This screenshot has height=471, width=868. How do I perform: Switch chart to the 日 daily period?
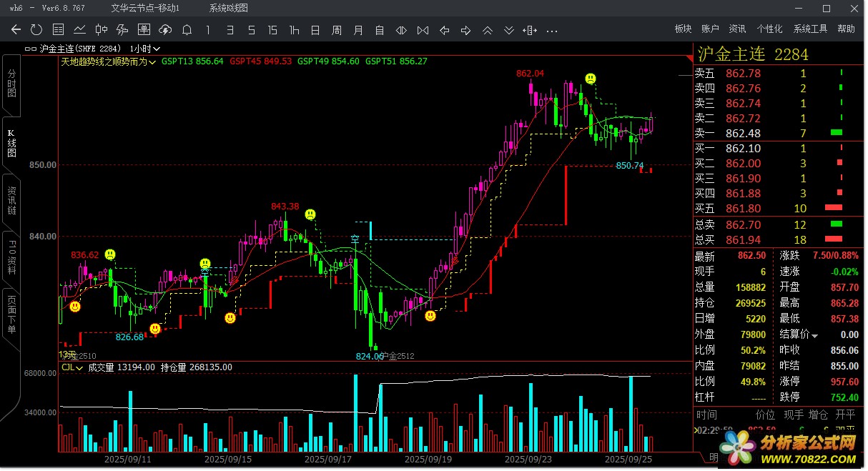pyautogui.click(x=315, y=30)
